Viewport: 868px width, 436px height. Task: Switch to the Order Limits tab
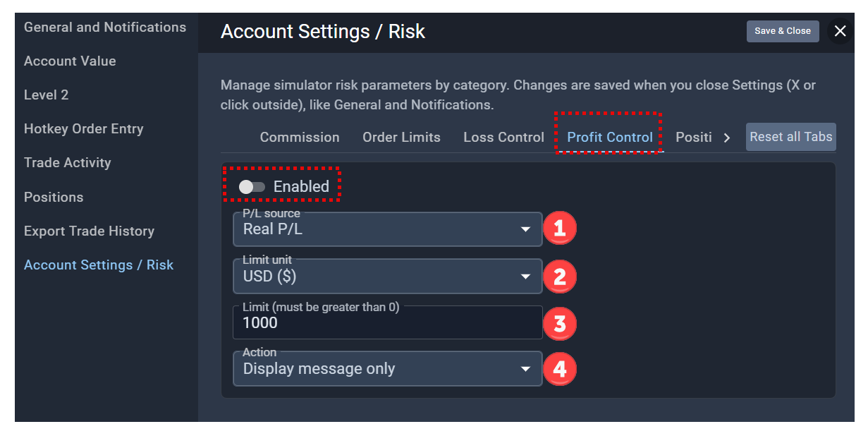401,138
